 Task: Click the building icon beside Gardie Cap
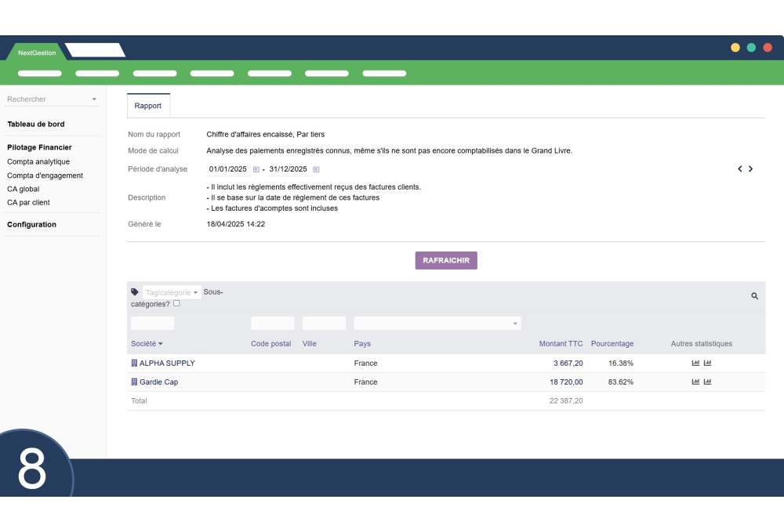coord(134,382)
